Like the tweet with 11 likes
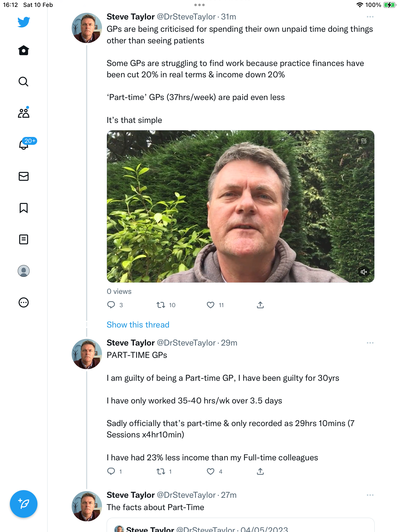Image resolution: width=399 pixels, height=532 pixels. 211,305
